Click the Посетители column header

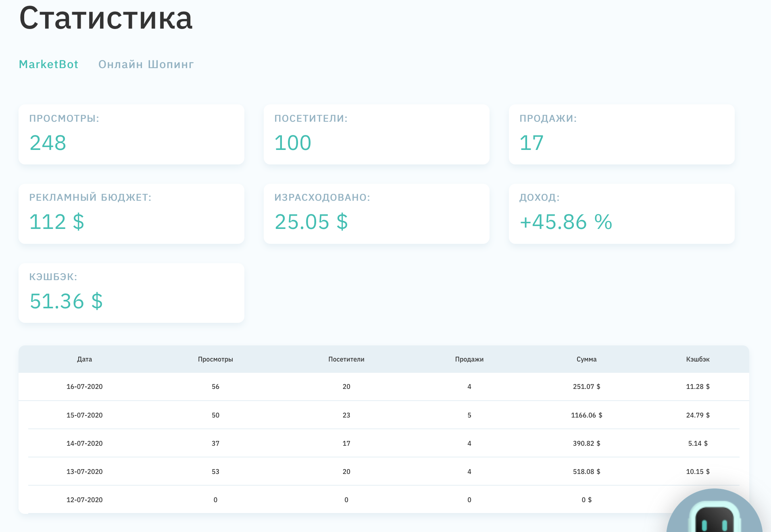coord(346,359)
